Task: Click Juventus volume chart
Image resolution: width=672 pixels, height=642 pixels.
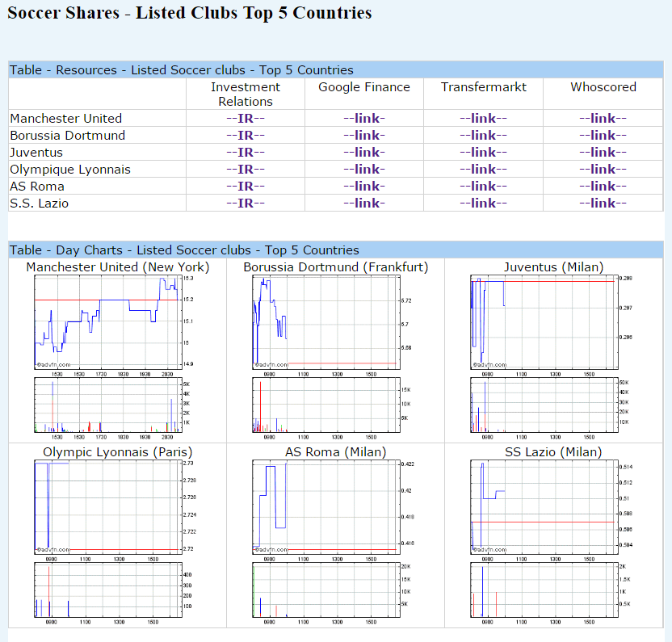Action: pos(544,405)
